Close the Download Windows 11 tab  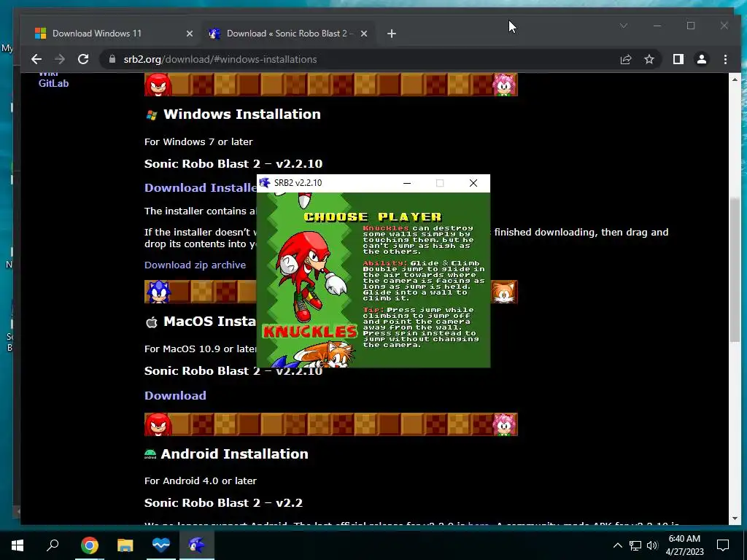(189, 34)
